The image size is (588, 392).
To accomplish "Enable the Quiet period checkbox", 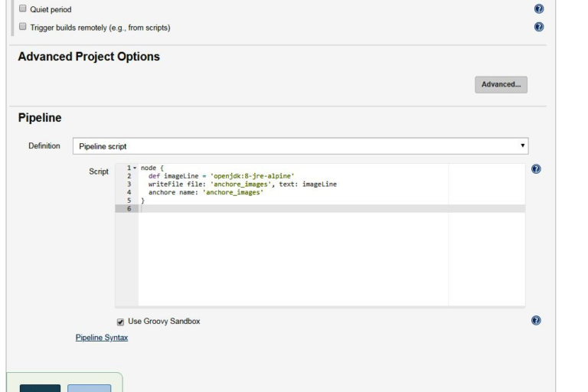I will tap(23, 8).
